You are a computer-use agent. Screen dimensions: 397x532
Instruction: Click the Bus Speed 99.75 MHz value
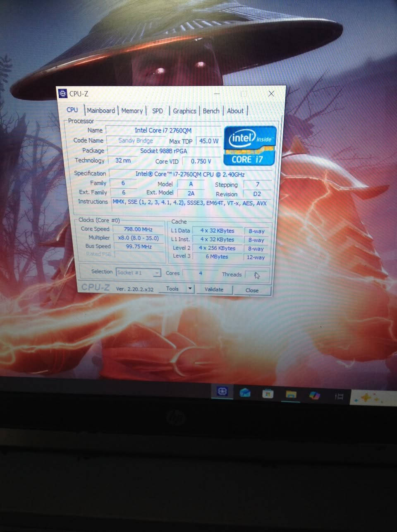(x=139, y=246)
